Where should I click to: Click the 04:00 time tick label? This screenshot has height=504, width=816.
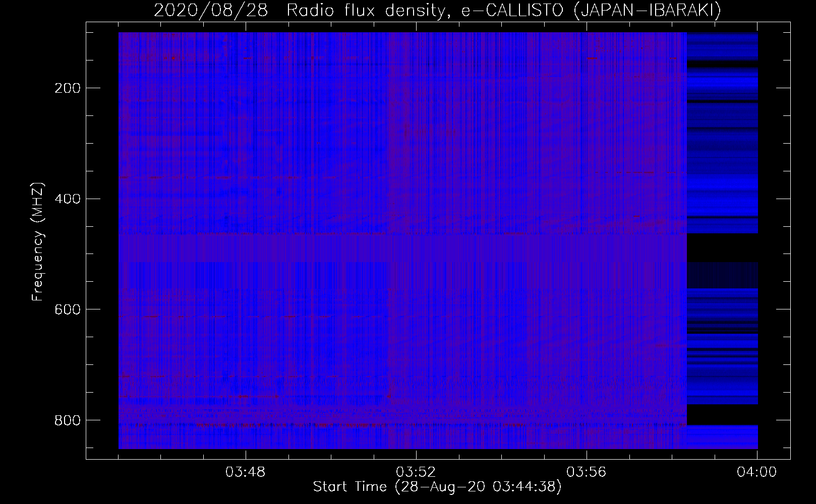point(756,473)
